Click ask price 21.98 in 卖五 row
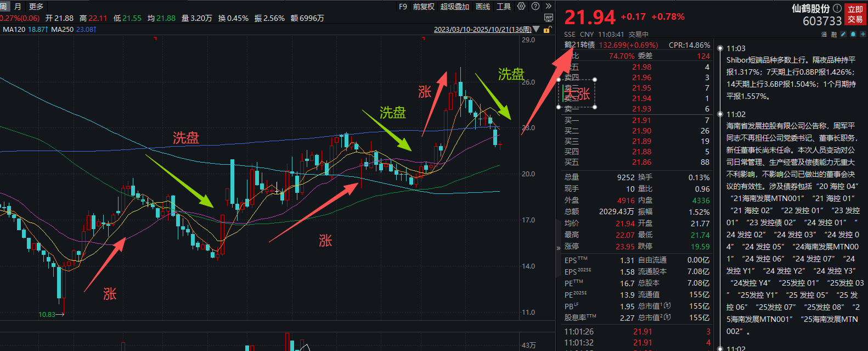868x351 pixels. click(x=642, y=67)
